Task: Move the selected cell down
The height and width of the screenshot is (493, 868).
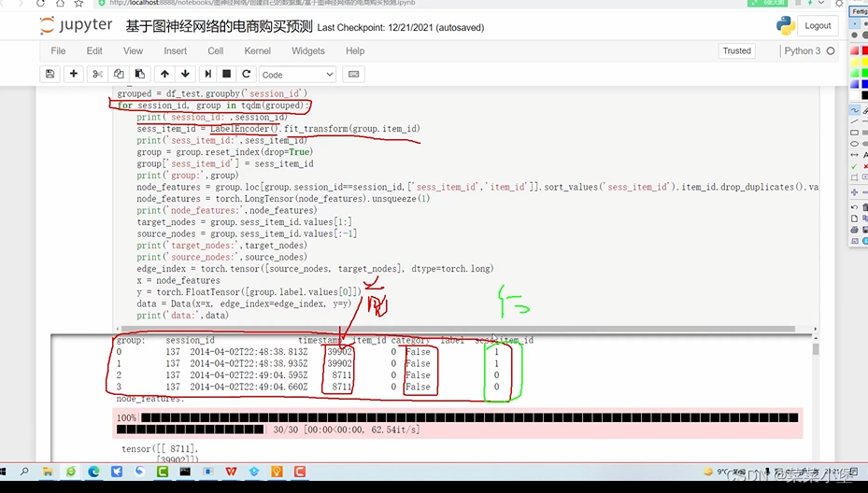Action: tap(185, 74)
